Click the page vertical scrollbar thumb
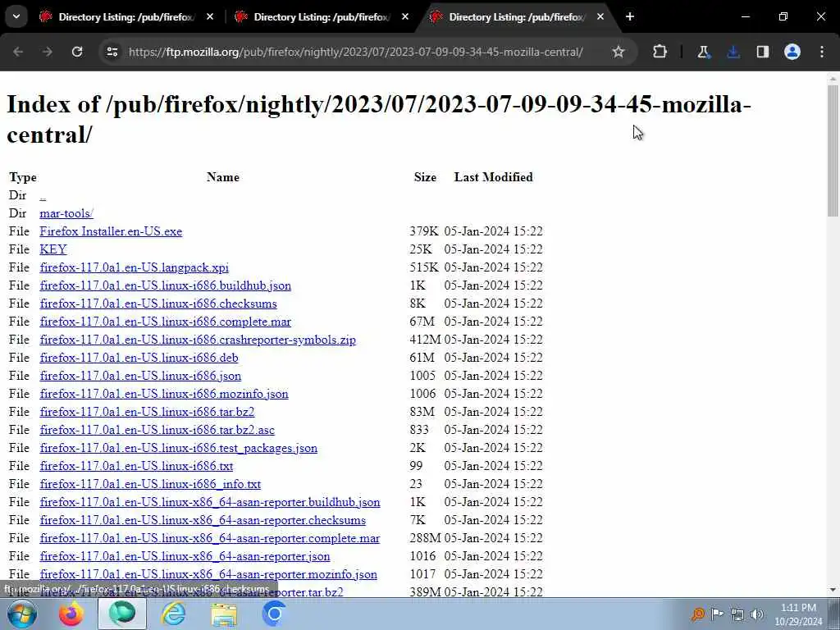The width and height of the screenshot is (840, 630). pyautogui.click(x=833, y=150)
